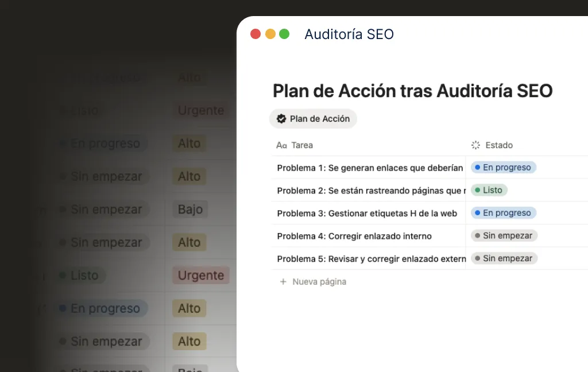Image resolution: width=588 pixels, height=372 pixels.
Task: Open Sin empezar status for Problema 5
Action: [x=504, y=258]
